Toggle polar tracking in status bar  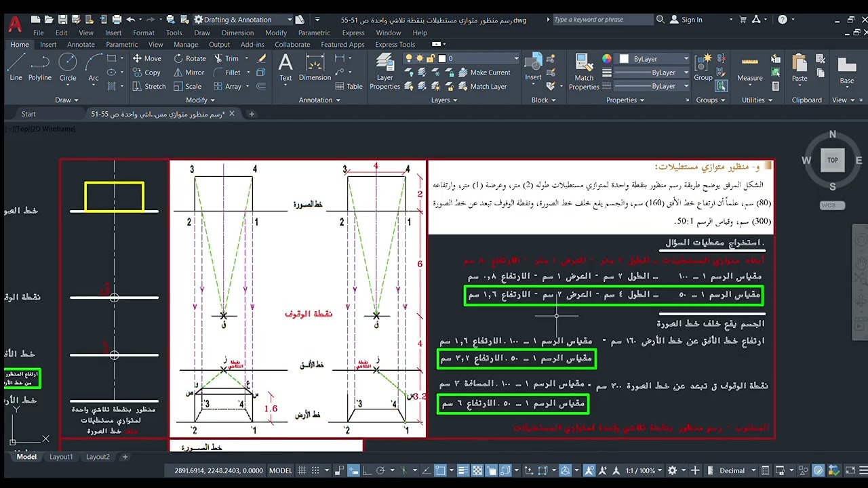coord(382,470)
